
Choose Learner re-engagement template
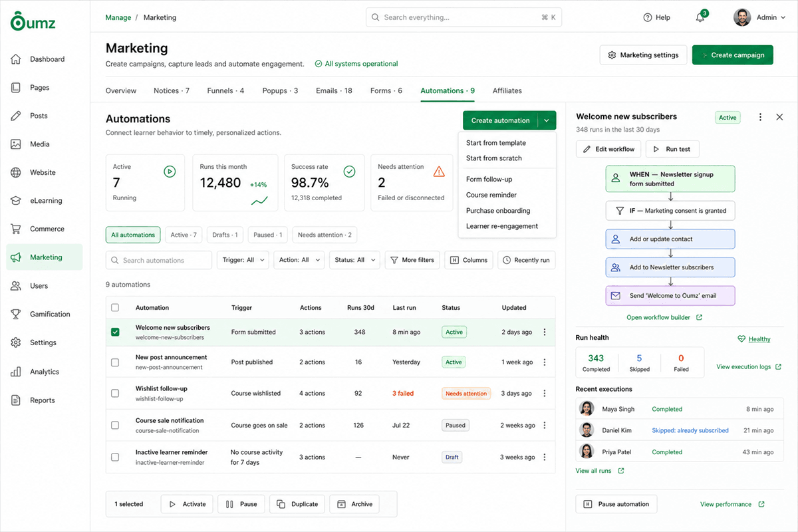pos(502,226)
